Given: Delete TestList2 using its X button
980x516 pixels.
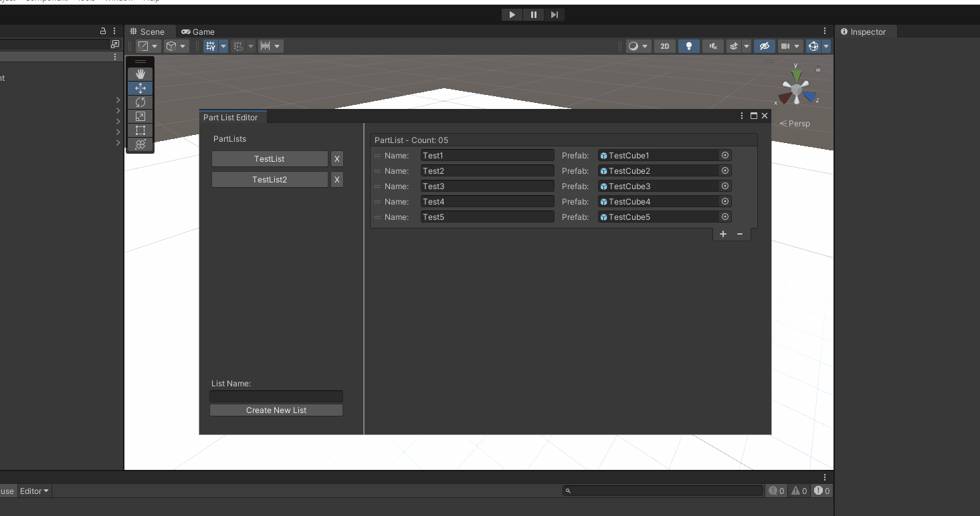Looking at the screenshot, I should coord(336,179).
